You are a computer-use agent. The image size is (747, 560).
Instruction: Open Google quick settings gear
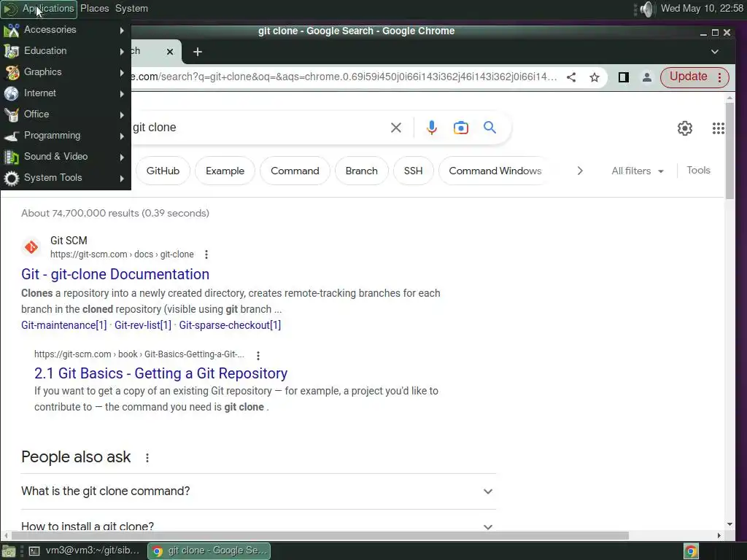click(x=684, y=128)
